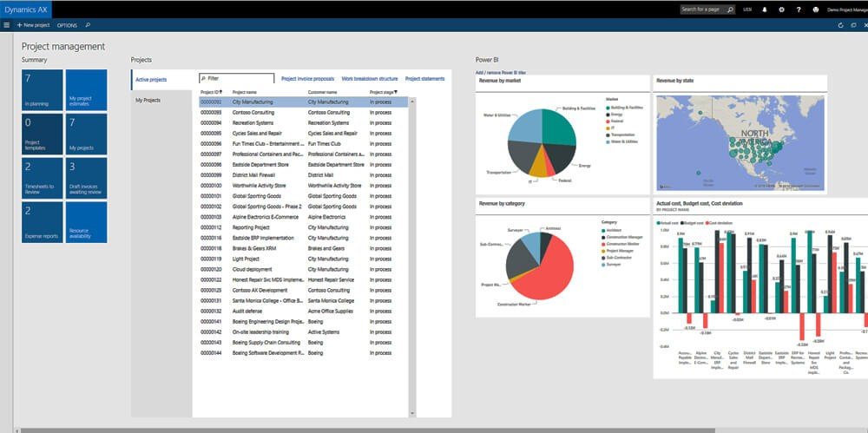Viewport: 868px width, 433px height.
Task: Create a New project
Action: (x=33, y=25)
